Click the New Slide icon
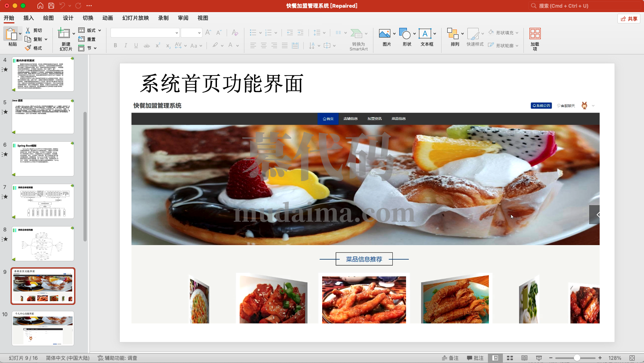 (64, 33)
